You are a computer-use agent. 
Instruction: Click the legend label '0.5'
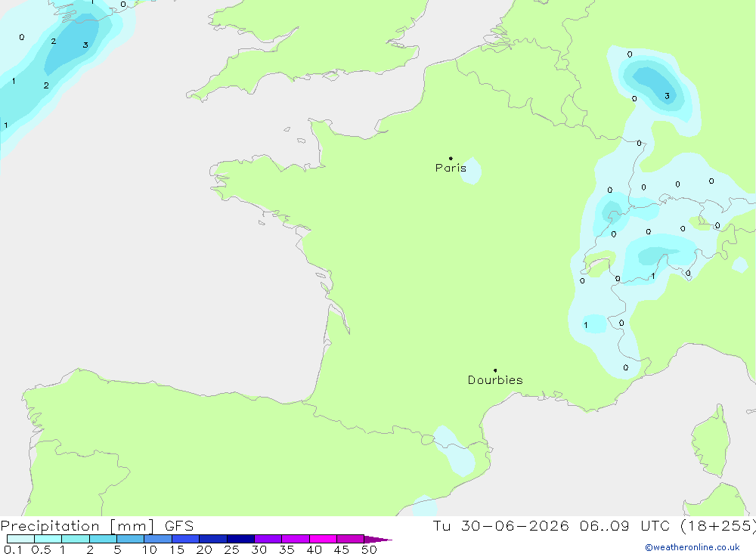point(41,549)
